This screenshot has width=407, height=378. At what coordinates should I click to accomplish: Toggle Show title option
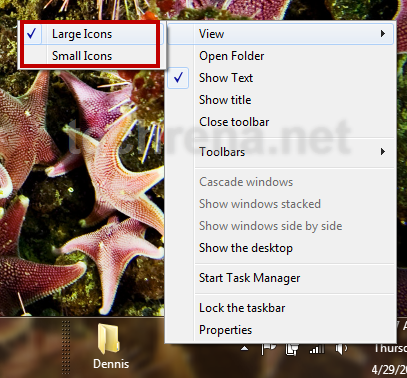(281, 100)
